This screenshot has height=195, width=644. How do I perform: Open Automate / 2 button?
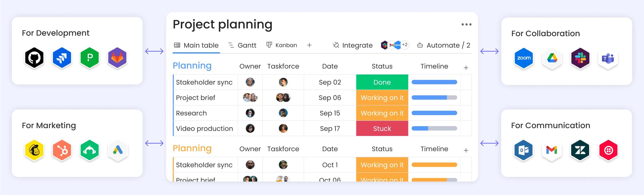(x=444, y=45)
